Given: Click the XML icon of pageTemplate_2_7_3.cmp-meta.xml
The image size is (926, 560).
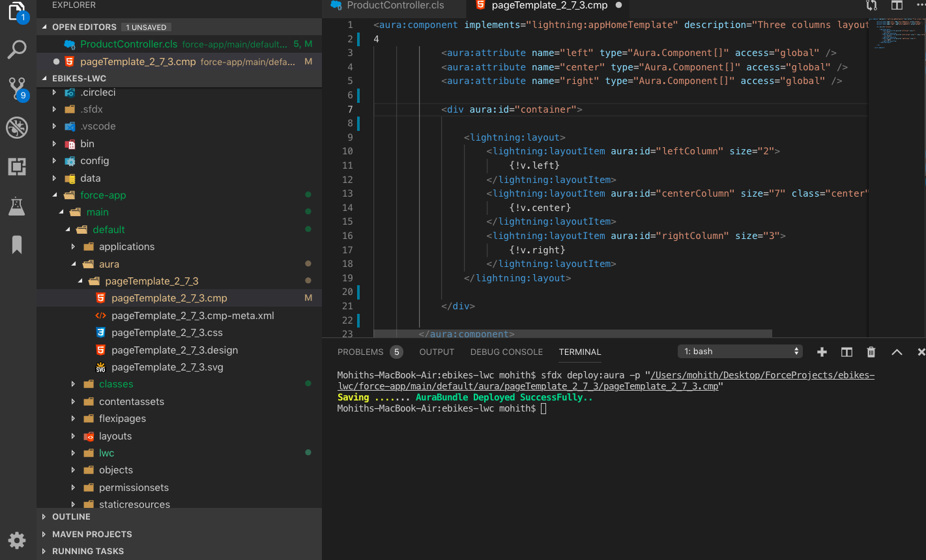Looking at the screenshot, I should 100,316.
